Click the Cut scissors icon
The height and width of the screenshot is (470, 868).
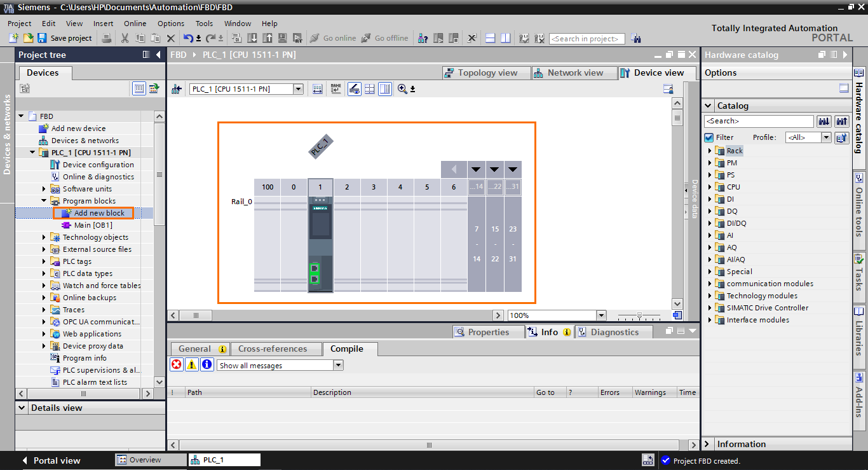point(125,38)
